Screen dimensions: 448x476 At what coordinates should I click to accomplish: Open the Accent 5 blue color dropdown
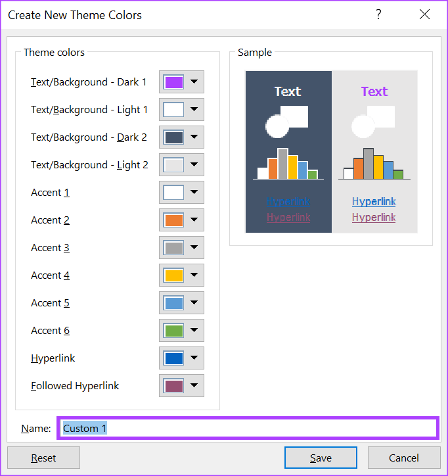[x=194, y=303]
